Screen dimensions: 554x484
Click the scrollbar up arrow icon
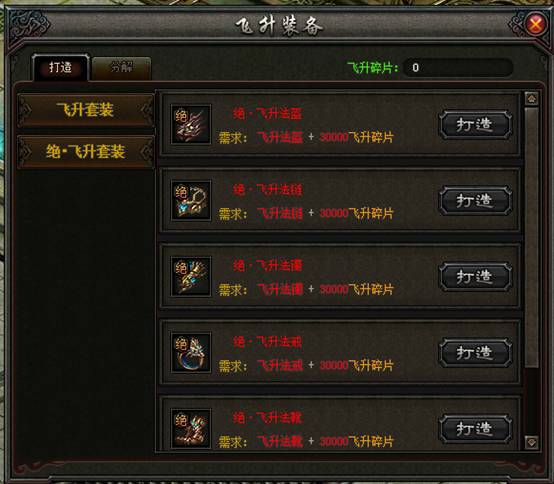532,99
